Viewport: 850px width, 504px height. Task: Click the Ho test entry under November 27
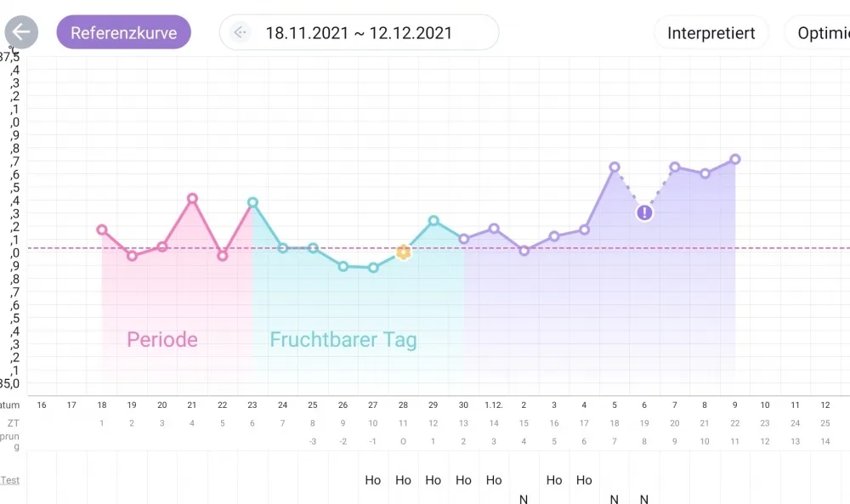click(373, 480)
